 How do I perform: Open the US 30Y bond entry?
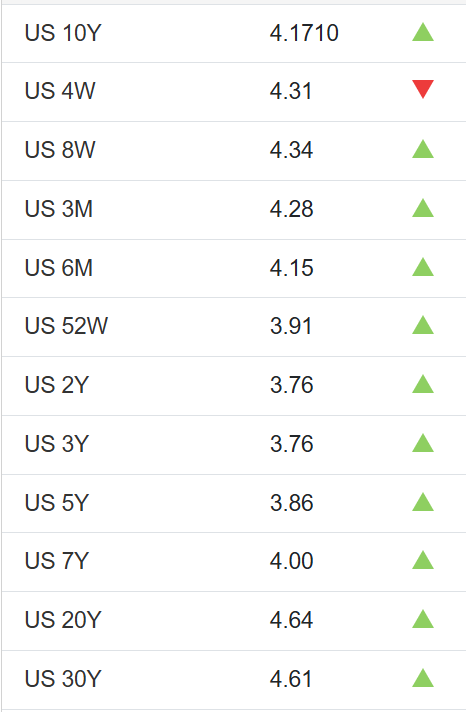pyautogui.click(x=63, y=679)
